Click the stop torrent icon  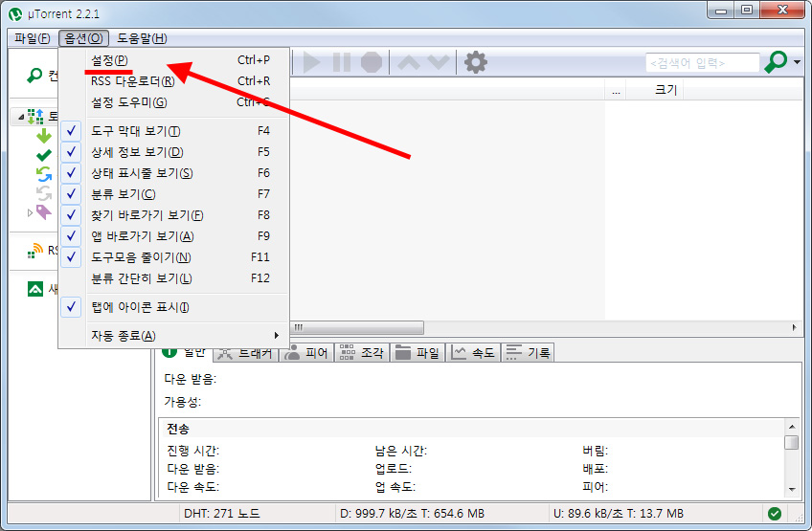coord(372,62)
